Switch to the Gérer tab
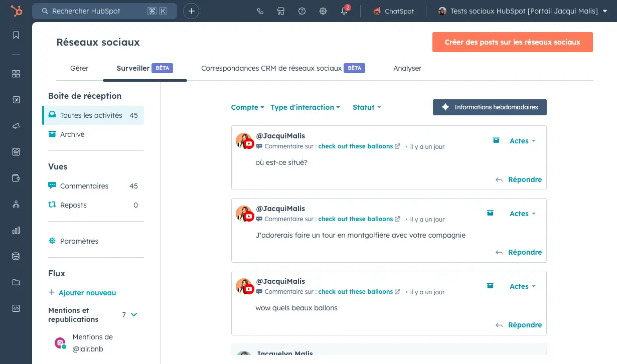Viewport: 617px width, 364px height. [79, 68]
